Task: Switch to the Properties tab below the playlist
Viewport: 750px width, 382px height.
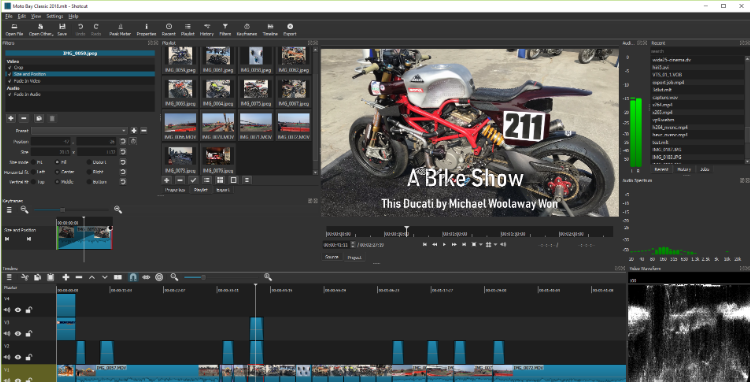Action: tap(175, 190)
